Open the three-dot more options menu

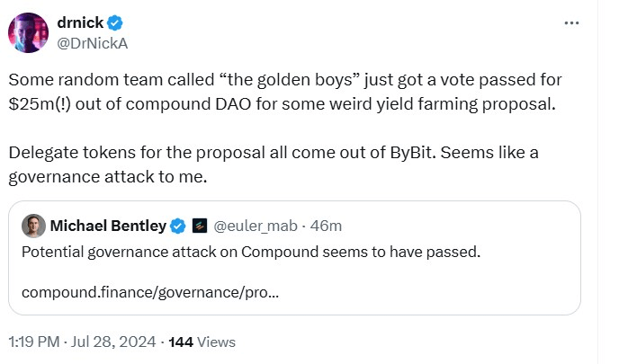571,22
